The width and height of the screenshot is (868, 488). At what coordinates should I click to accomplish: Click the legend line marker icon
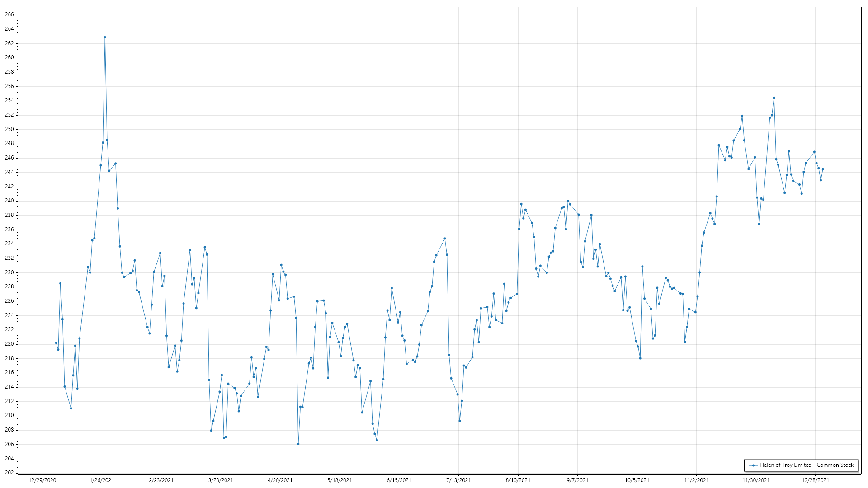(753, 465)
